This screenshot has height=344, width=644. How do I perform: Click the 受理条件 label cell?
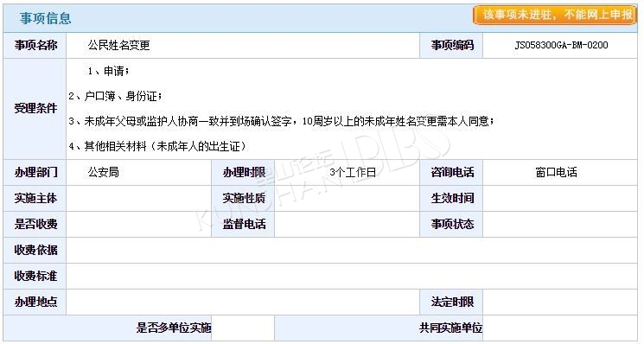tap(35, 109)
